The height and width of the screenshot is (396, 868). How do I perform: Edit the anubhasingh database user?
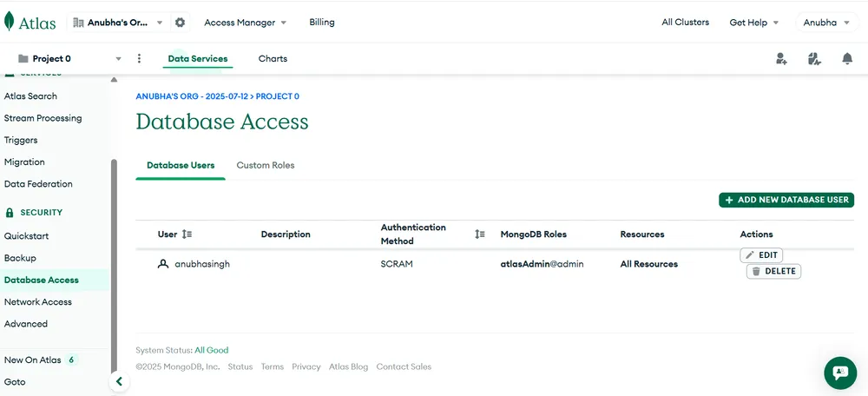[761, 255]
